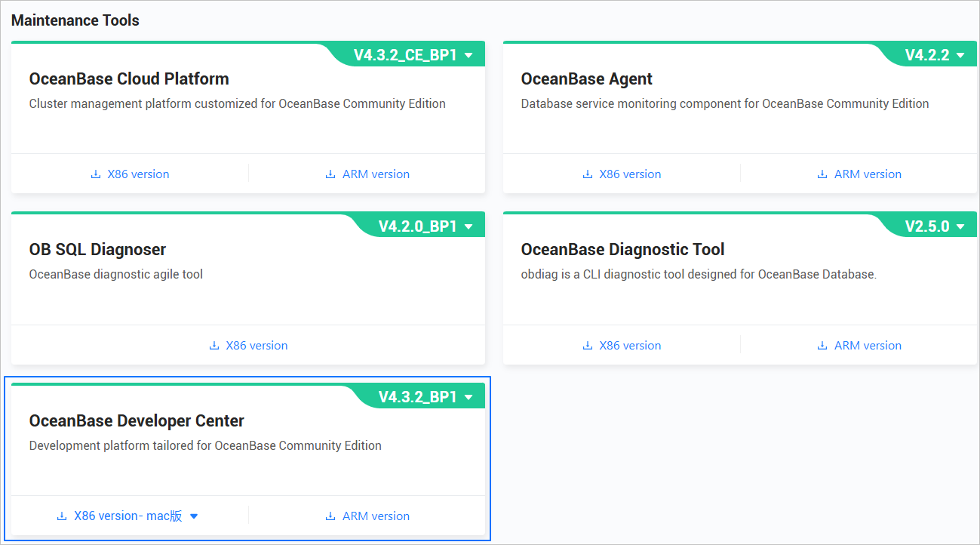Download X86 version of OceanBase Diagnostic Tool
This screenshot has width=980, height=545.
coord(630,346)
